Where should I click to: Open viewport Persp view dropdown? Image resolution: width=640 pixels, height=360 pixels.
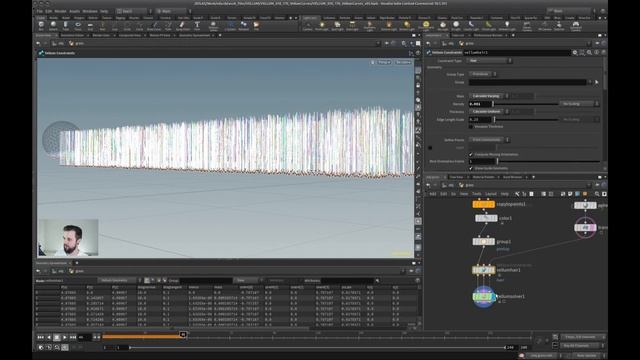coord(384,62)
